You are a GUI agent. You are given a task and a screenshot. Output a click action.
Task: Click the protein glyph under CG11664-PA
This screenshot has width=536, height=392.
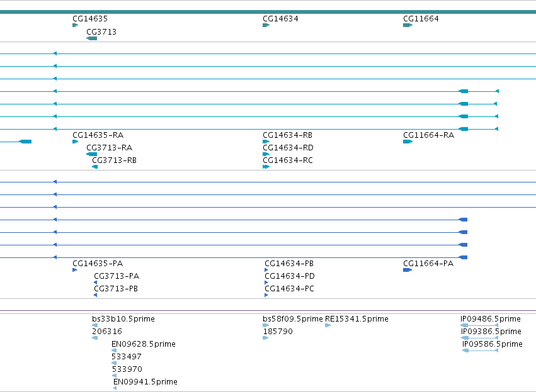(x=408, y=270)
